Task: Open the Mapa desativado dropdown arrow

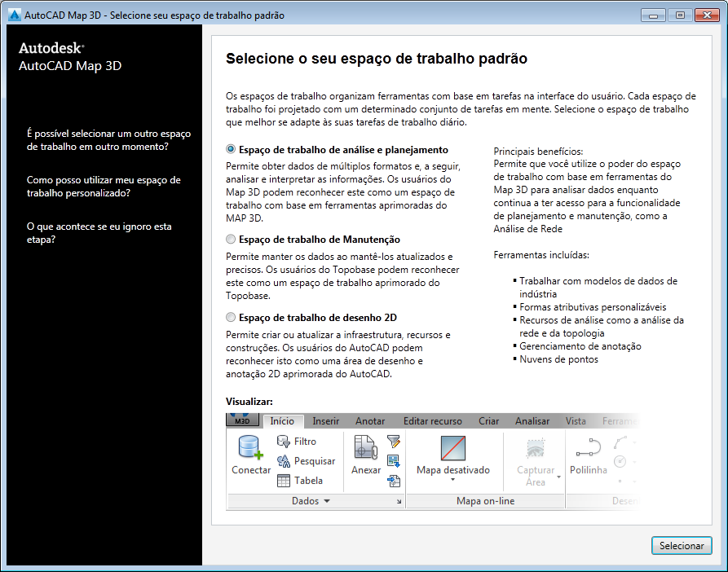Action: 452,480
